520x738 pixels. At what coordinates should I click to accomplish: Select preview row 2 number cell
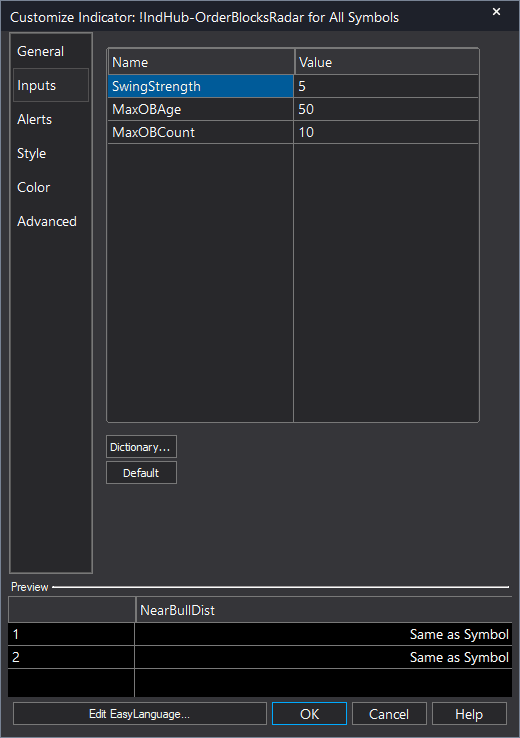coord(71,657)
